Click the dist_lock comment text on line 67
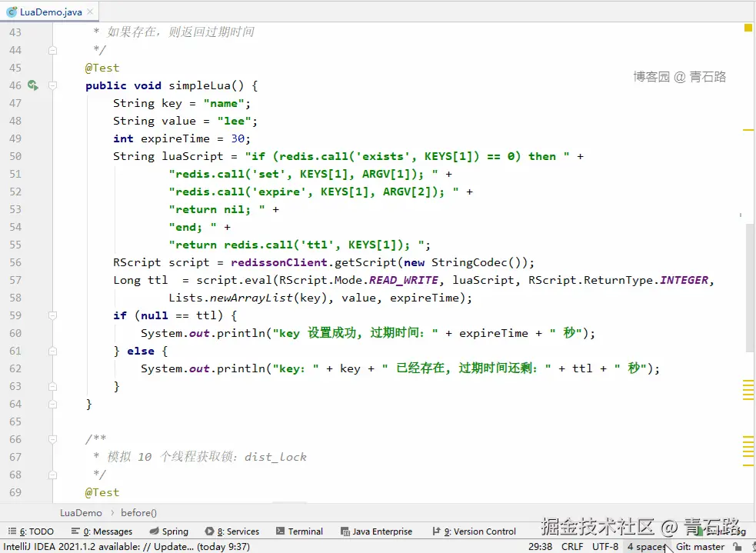The height and width of the screenshot is (553, 756). tap(275, 457)
